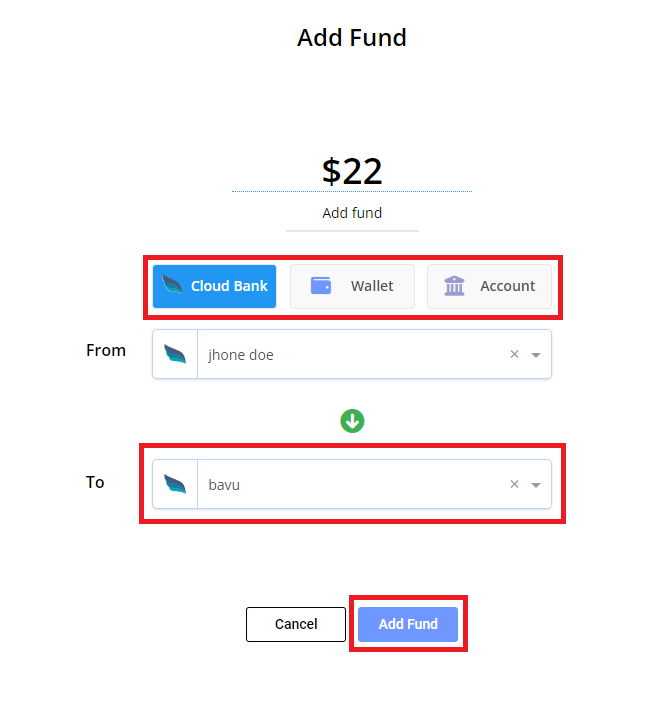This screenshot has width=662, height=724.
Task: Open the bavu combo box
Action: click(x=352, y=484)
